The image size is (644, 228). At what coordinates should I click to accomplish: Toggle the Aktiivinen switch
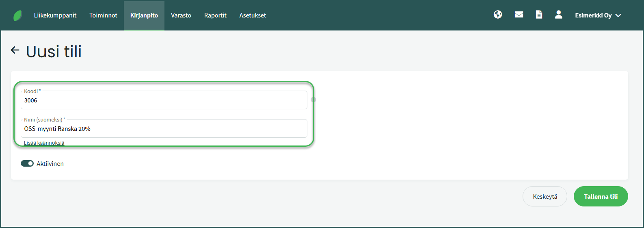click(x=27, y=163)
